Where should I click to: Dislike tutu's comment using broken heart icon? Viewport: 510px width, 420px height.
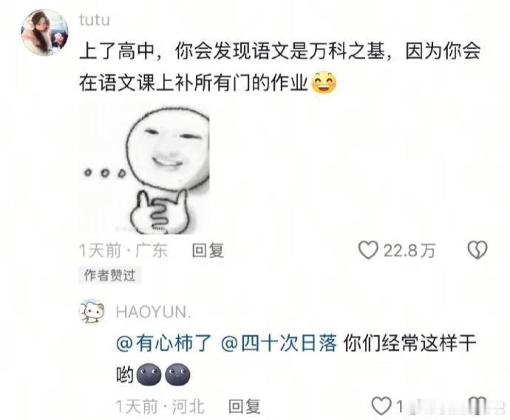point(477,250)
